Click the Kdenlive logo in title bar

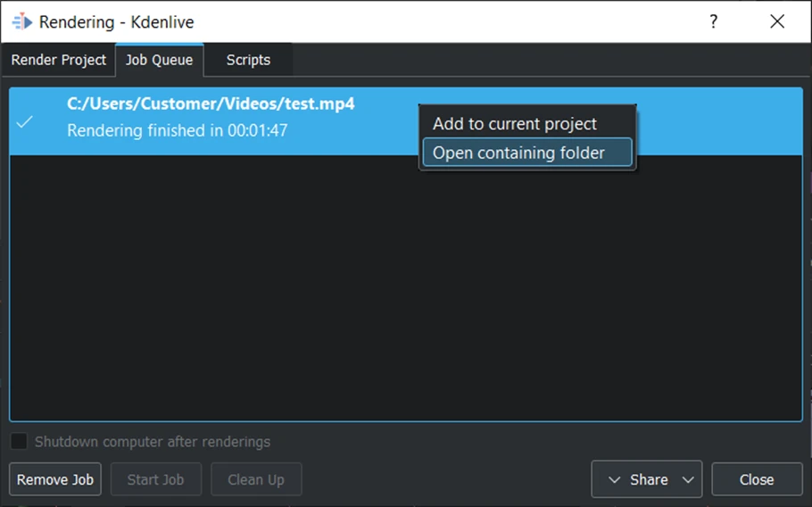(x=21, y=21)
